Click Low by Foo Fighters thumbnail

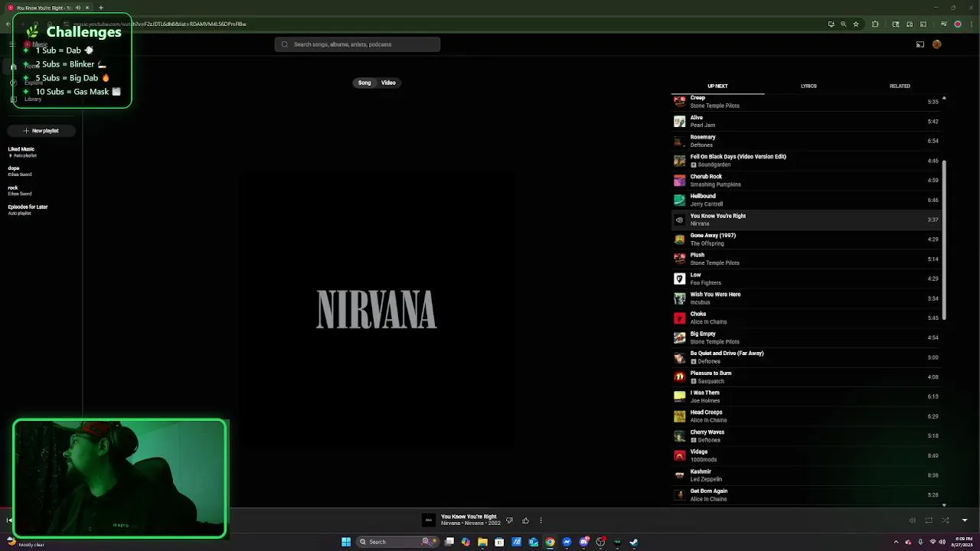(679, 279)
